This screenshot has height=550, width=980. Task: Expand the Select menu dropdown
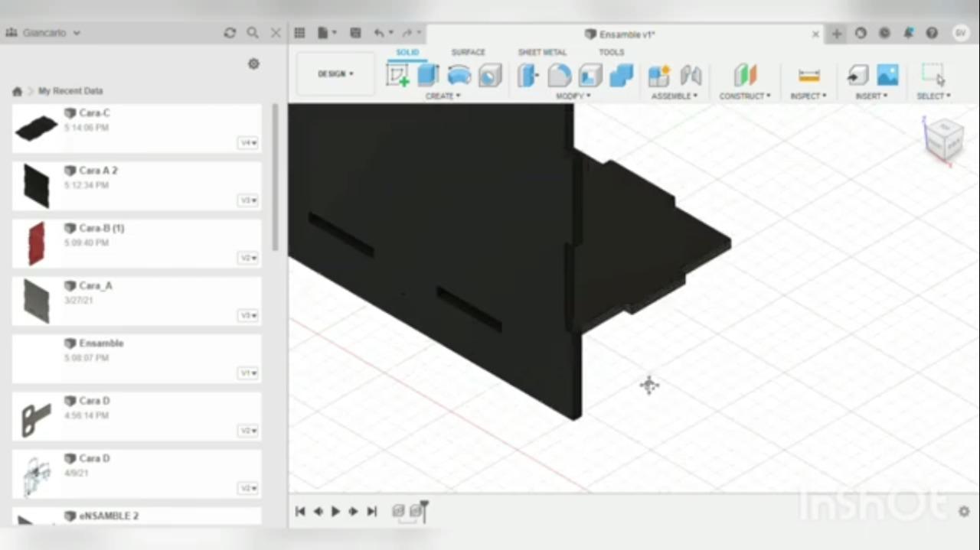pyautogui.click(x=933, y=96)
